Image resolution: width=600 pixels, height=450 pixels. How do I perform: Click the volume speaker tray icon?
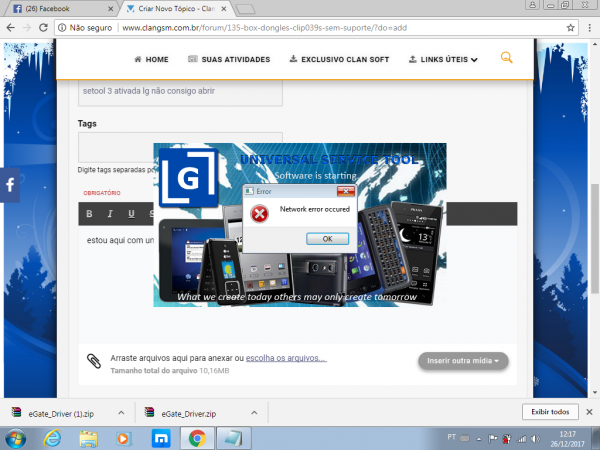(535, 439)
